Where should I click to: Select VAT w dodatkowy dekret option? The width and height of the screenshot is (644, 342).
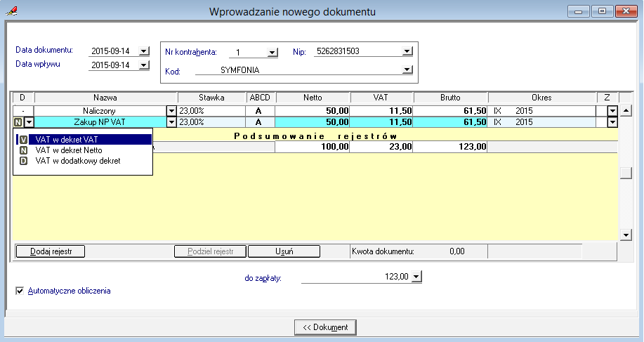(84, 161)
